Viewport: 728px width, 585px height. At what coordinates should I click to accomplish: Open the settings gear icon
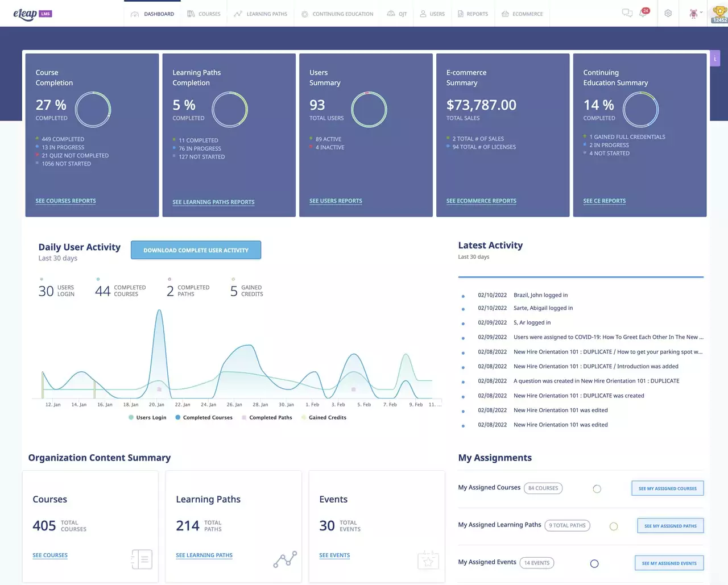click(x=668, y=13)
